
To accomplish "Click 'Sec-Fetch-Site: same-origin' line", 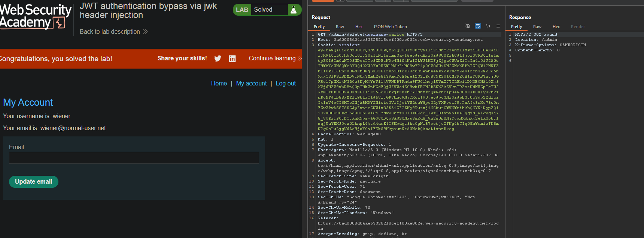I will (353, 176).
